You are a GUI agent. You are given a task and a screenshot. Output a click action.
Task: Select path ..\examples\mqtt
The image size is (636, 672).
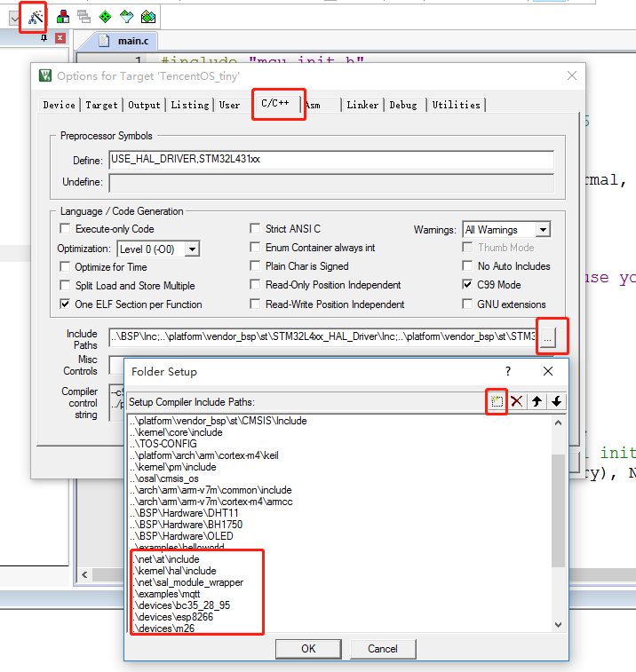[166, 594]
